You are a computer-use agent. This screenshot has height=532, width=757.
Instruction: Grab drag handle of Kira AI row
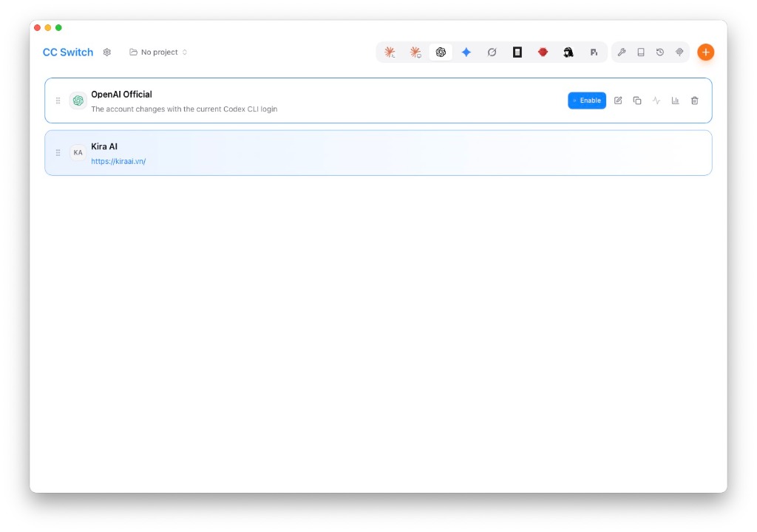click(58, 152)
